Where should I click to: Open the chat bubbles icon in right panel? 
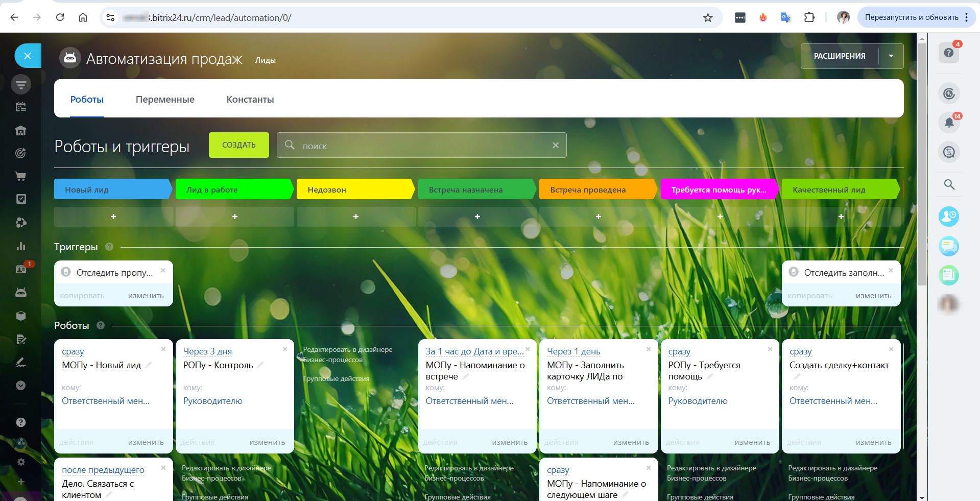tap(949, 246)
